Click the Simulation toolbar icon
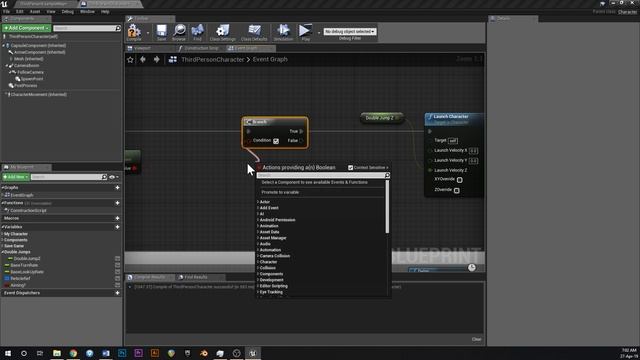This screenshot has height=360, width=640. click(x=283, y=32)
